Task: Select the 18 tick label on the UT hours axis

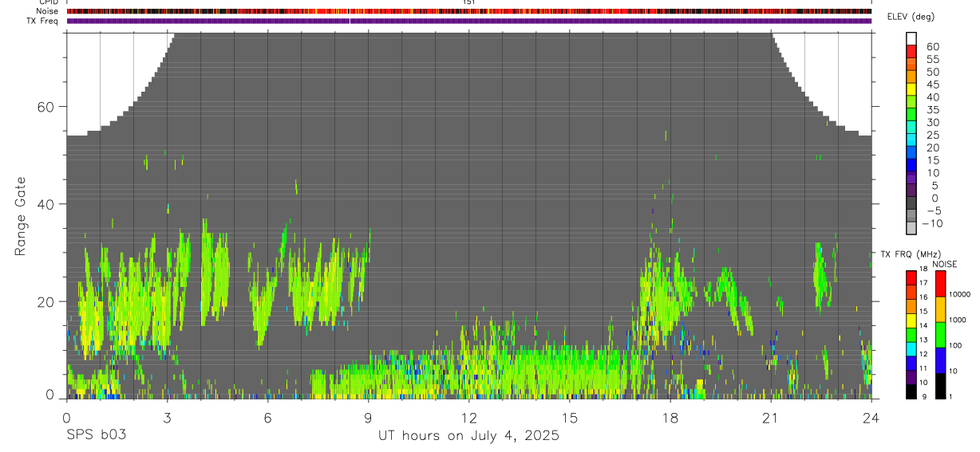Action: coord(670,418)
